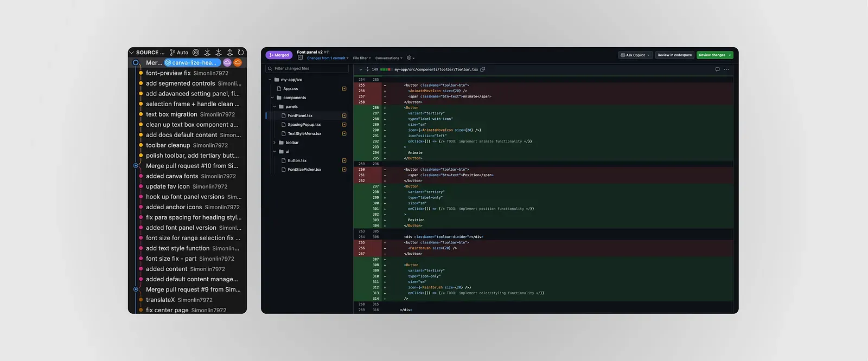868x361 pixels.
Task: Copy the Toolbar.tsx file path
Action: click(483, 69)
